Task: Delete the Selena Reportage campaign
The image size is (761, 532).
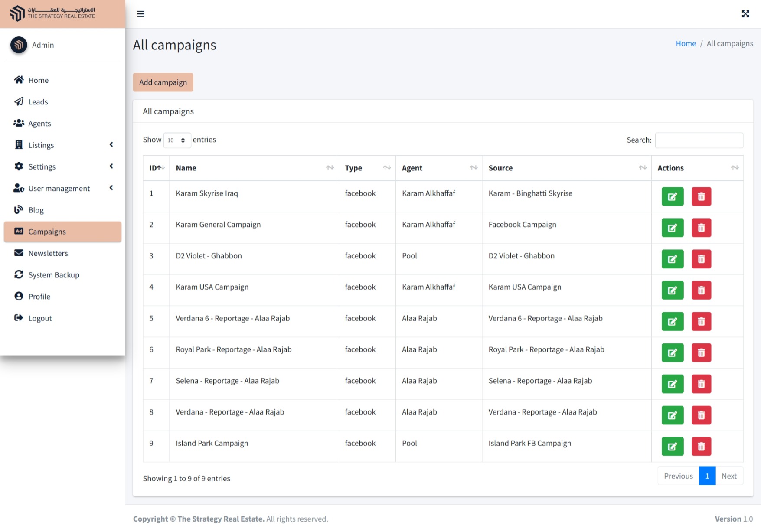Action: point(701,384)
